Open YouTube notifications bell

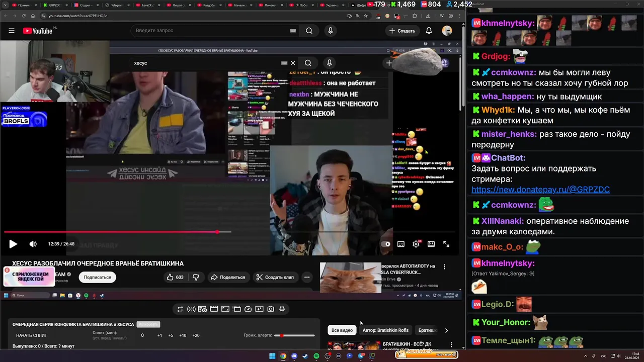[x=429, y=31]
